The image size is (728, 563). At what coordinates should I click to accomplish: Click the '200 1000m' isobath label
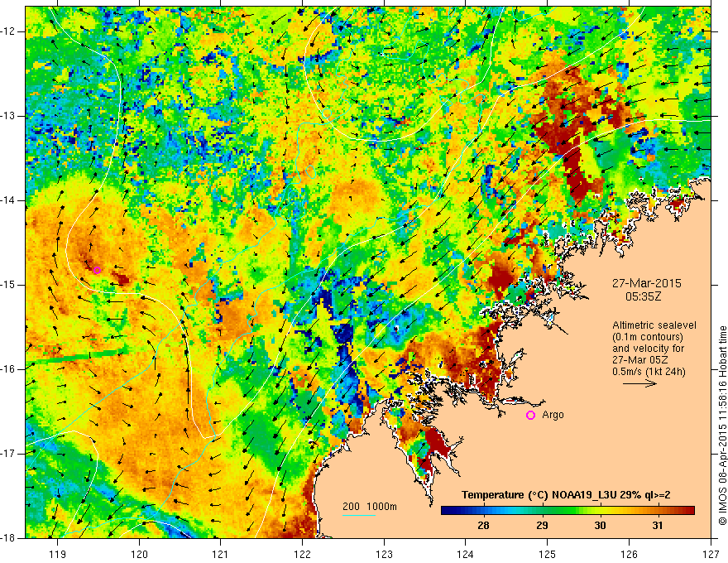(370, 507)
